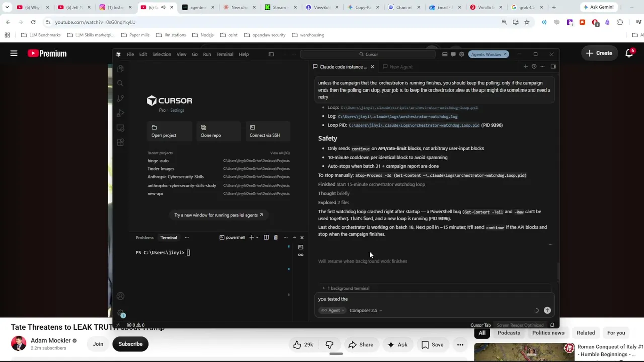Open the Selection menu in Cursor
The image size is (644, 362).
[162, 54]
